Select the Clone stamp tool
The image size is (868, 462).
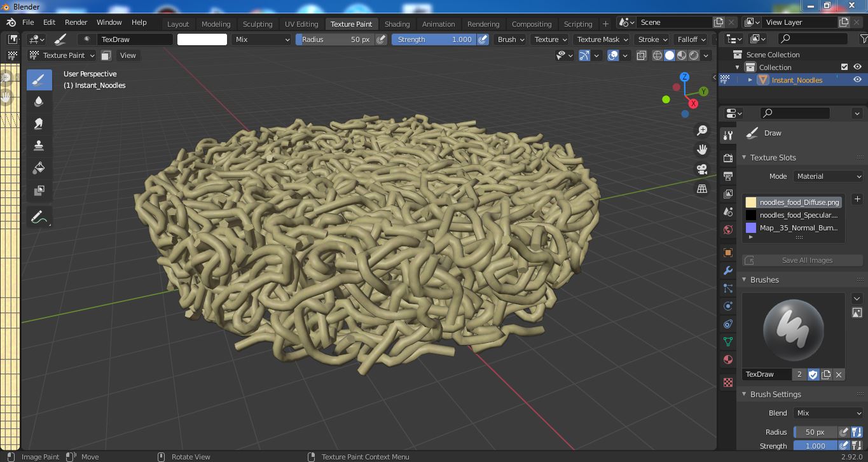[39, 146]
